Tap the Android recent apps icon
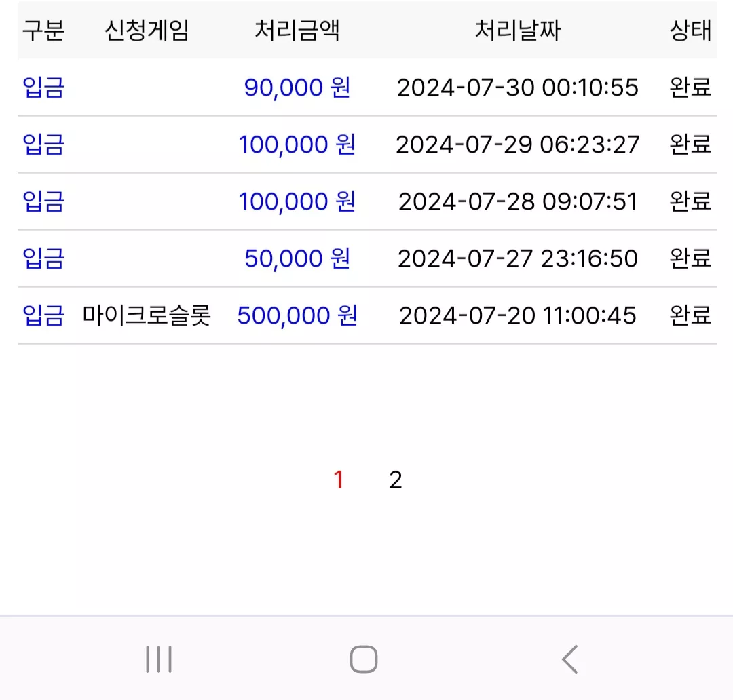This screenshot has height=700, width=733. click(x=159, y=659)
